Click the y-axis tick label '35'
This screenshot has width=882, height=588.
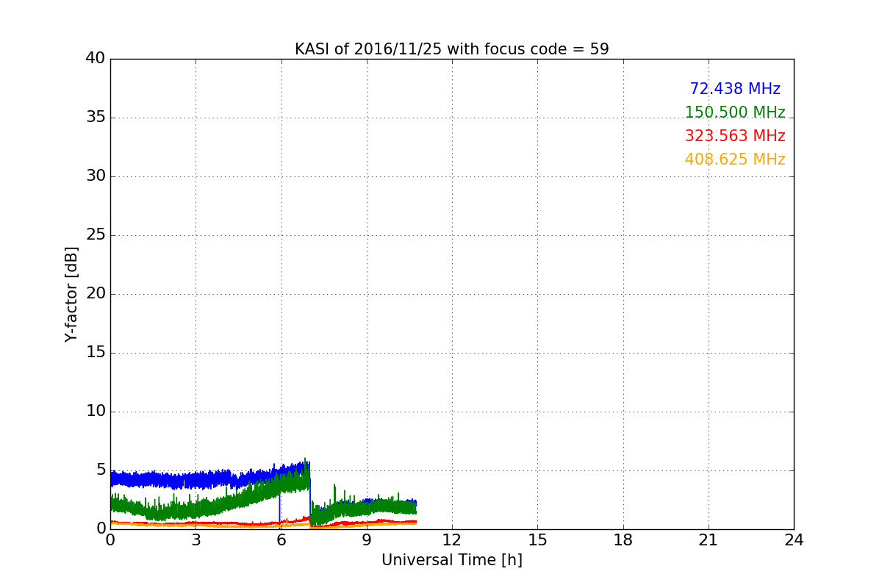pos(96,118)
